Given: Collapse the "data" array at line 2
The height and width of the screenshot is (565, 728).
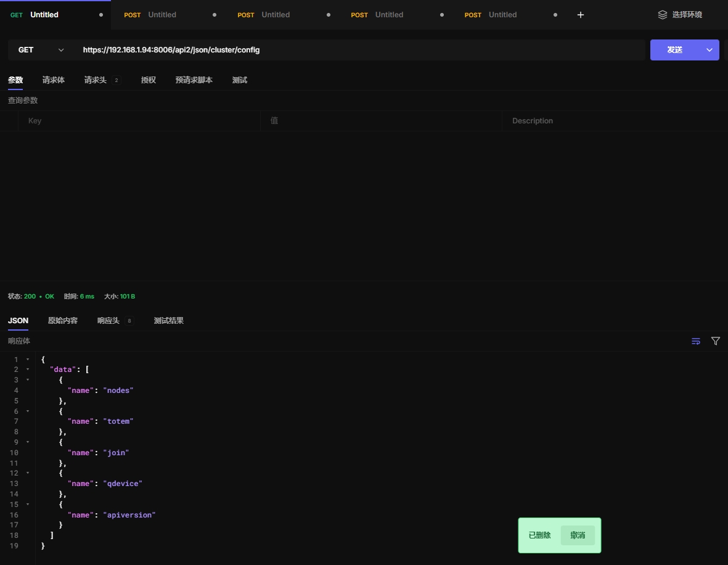Looking at the screenshot, I should [x=27, y=369].
